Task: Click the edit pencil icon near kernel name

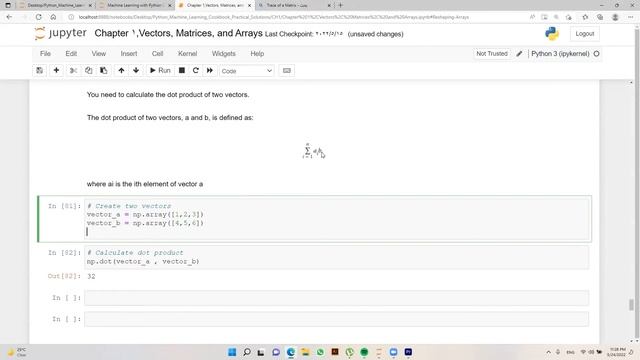Action: (519, 53)
